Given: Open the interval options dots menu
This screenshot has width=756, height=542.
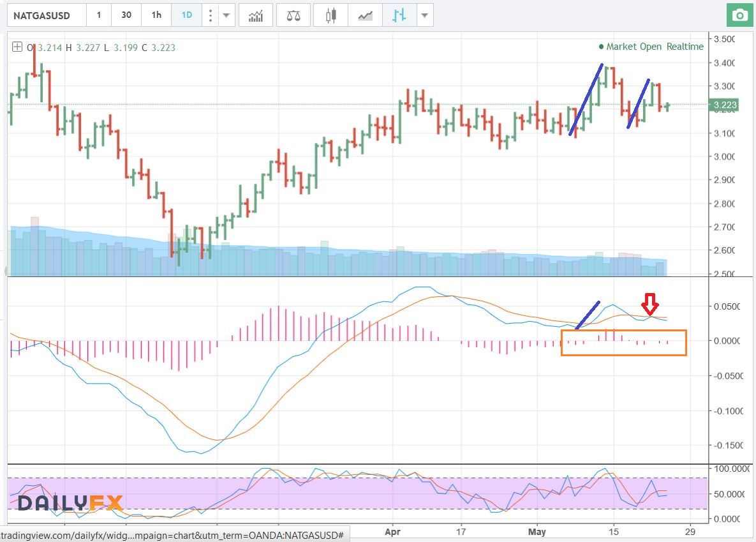Looking at the screenshot, I should (211, 15).
